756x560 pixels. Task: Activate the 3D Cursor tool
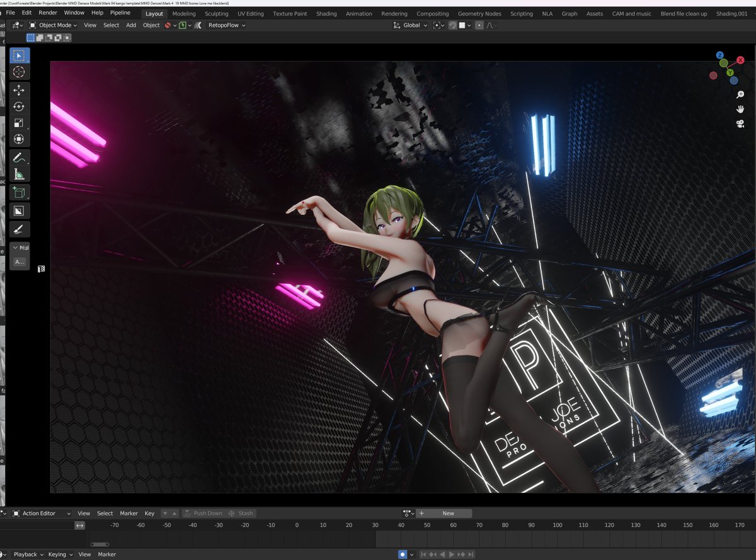click(x=19, y=72)
